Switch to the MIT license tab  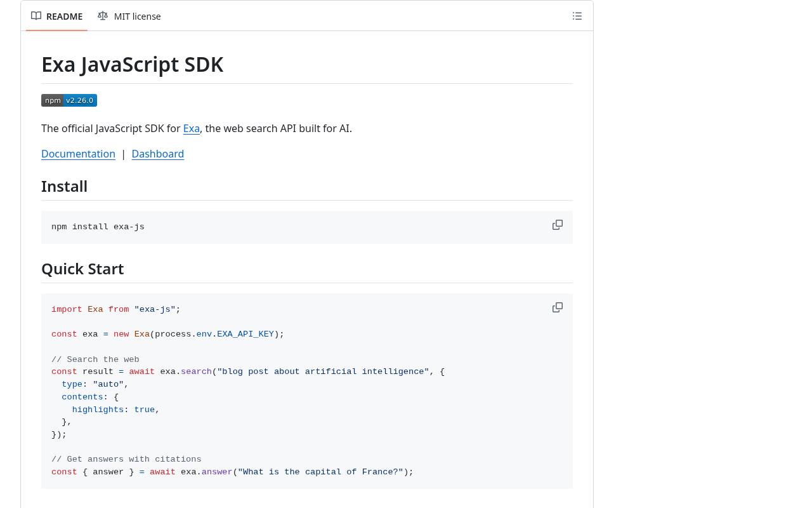point(129,16)
